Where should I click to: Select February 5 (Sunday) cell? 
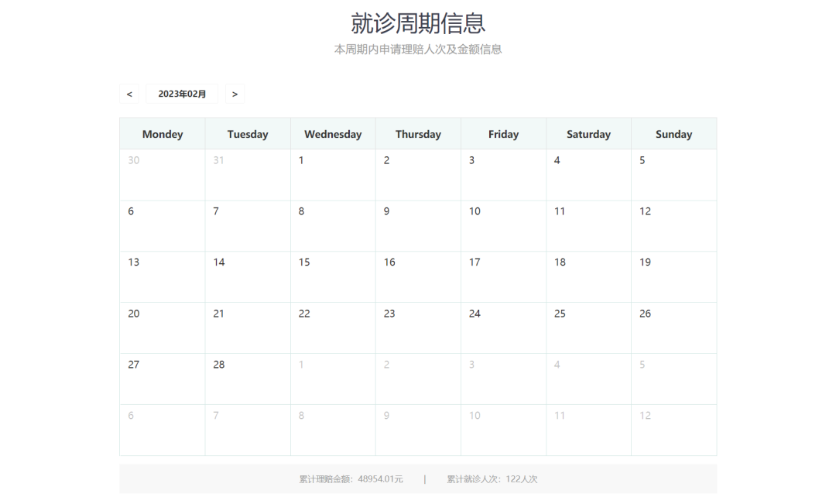[674, 175]
